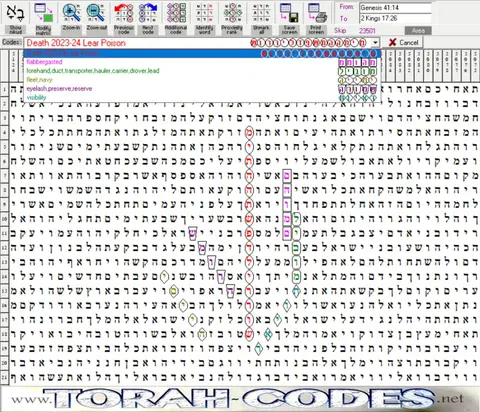The height and width of the screenshot is (412, 480).
Task: Select the fleet,navy code entry
Action: pyautogui.click(x=202, y=80)
